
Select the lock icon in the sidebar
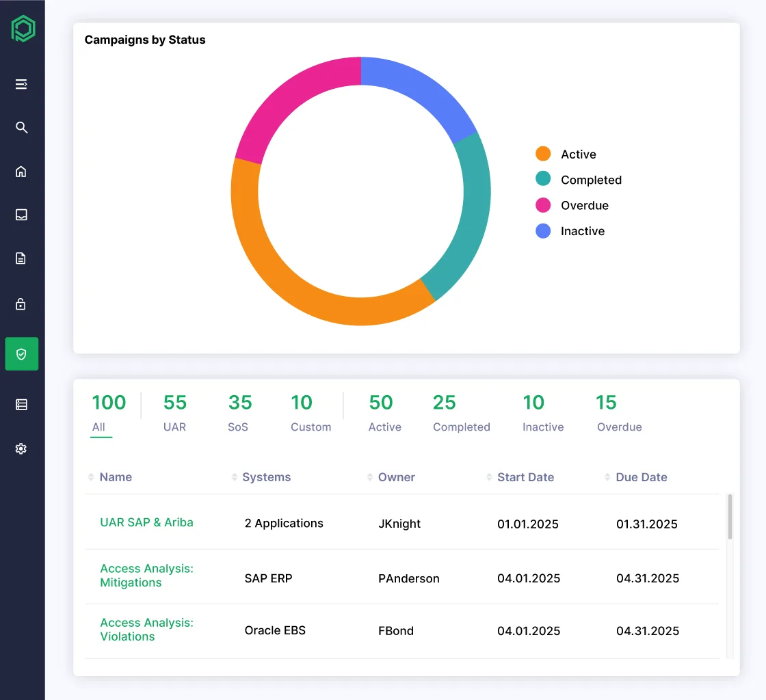(x=21, y=303)
